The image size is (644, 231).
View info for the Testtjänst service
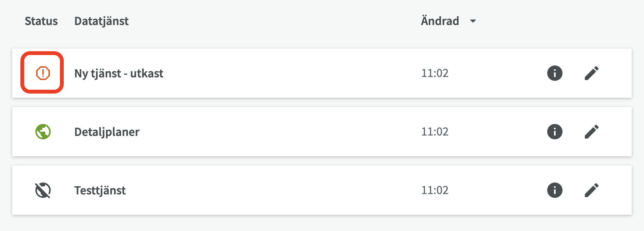tap(554, 190)
